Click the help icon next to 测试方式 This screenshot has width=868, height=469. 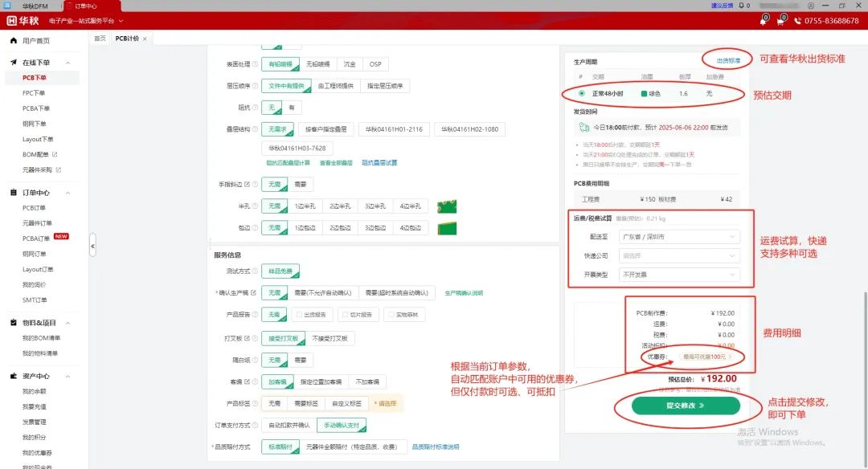pyautogui.click(x=256, y=271)
